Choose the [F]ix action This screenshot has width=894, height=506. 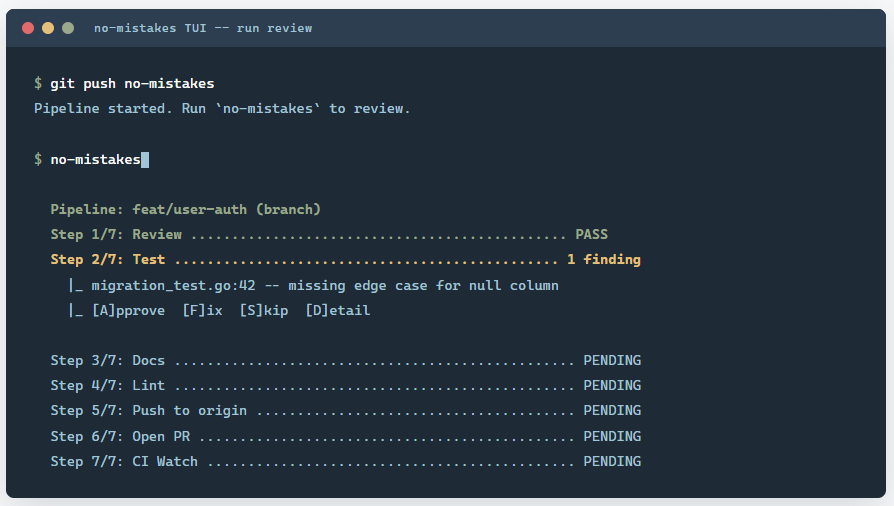202,310
